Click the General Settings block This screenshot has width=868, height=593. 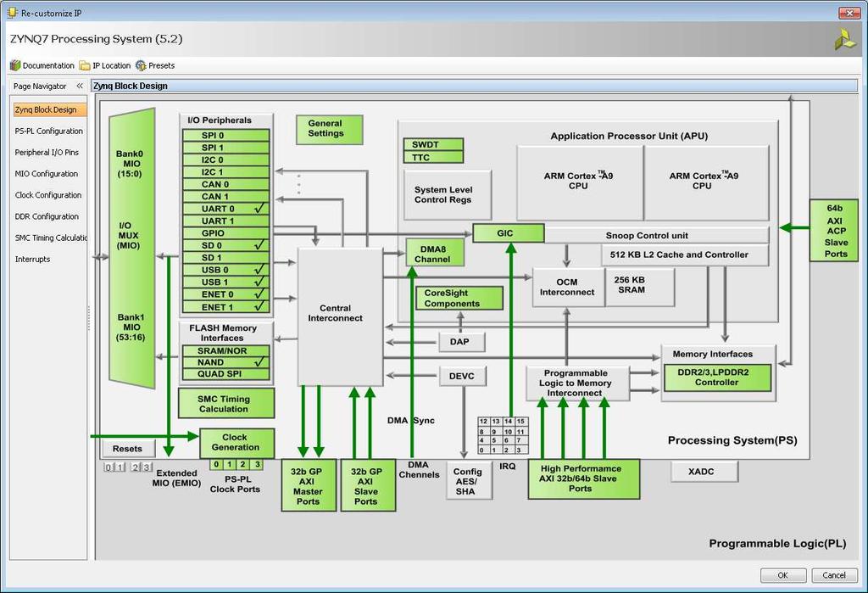click(330, 129)
